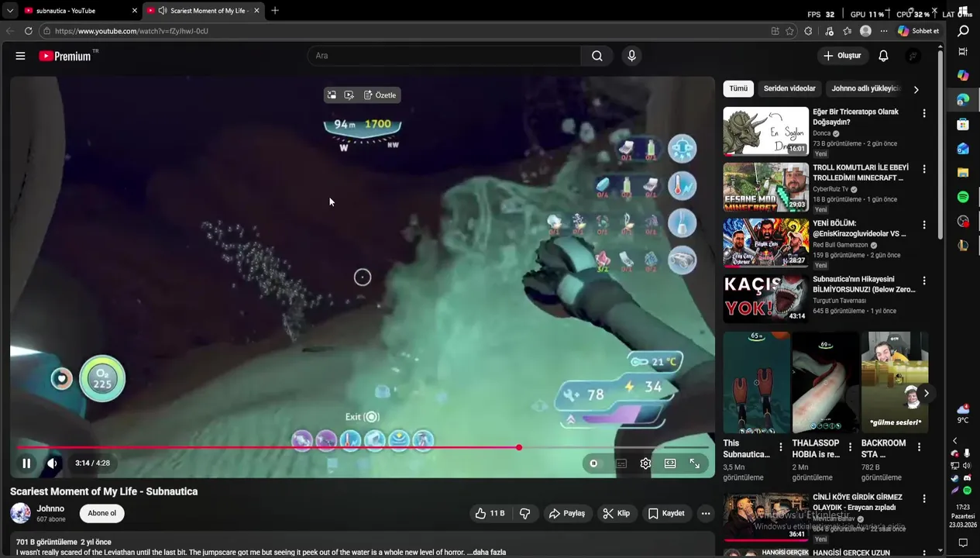Image resolution: width=980 pixels, height=558 pixels.
Task: Open browser profile avatar
Action: tap(865, 31)
